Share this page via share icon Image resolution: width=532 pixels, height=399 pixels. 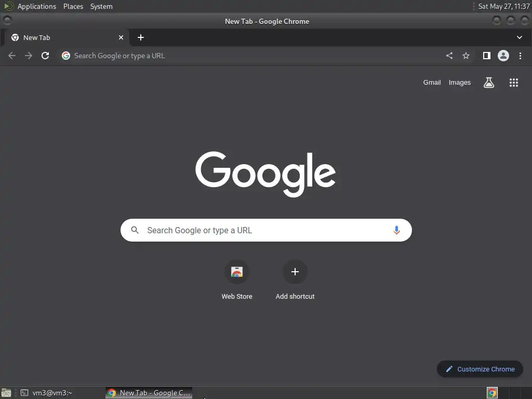pos(449,56)
